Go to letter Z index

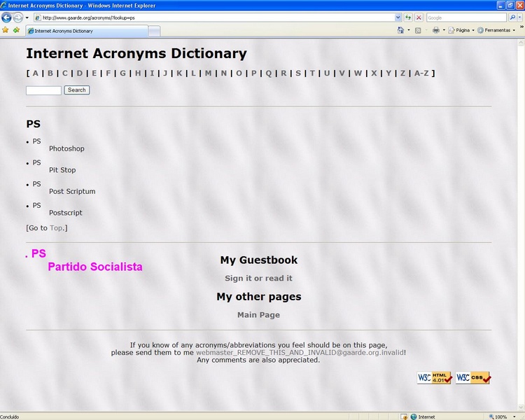(x=402, y=73)
